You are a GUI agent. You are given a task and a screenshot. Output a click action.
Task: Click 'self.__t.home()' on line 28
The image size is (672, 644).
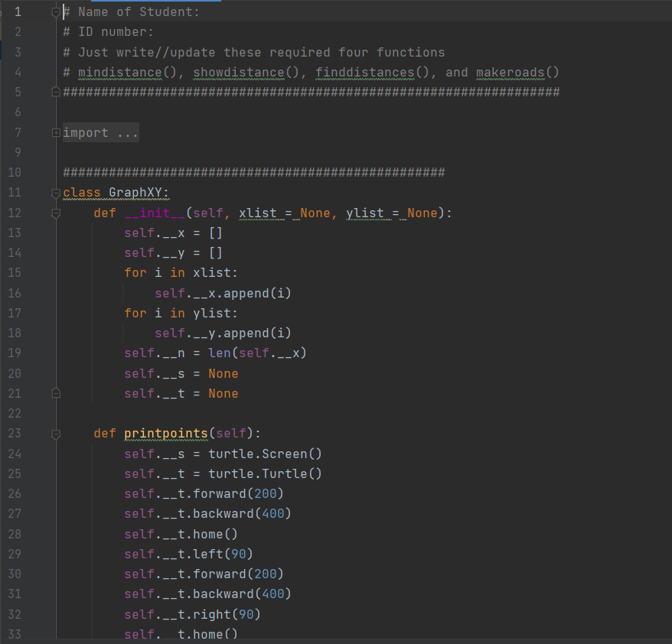(181, 534)
